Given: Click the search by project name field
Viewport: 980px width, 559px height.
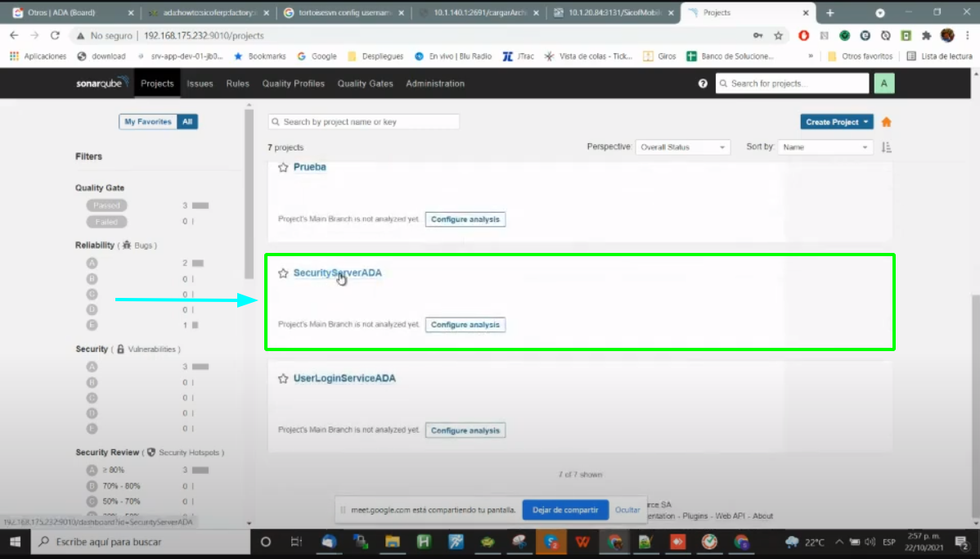Looking at the screenshot, I should point(363,122).
